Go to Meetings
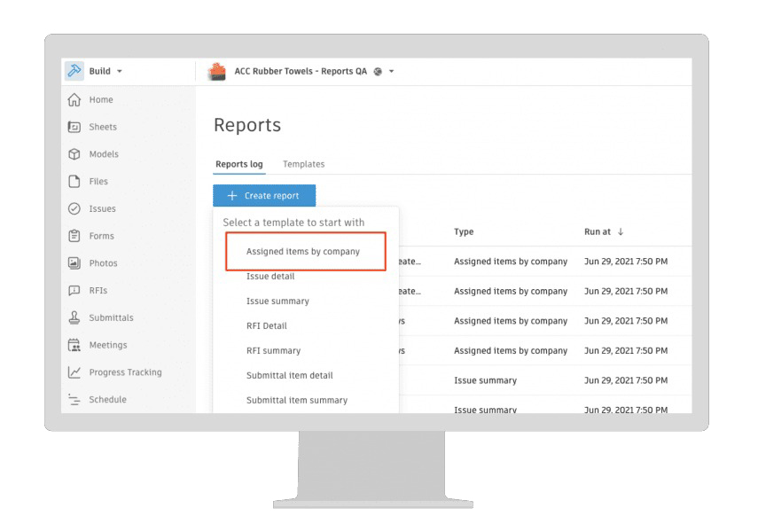The height and width of the screenshot is (532, 758). click(108, 345)
